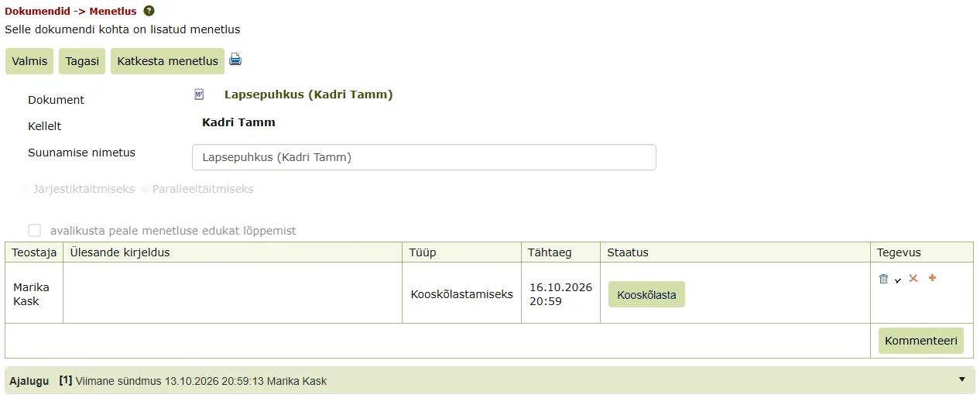Screen dimensions: 980x398
Task: Click the Menetlus breadcrumb item
Action: point(113,11)
